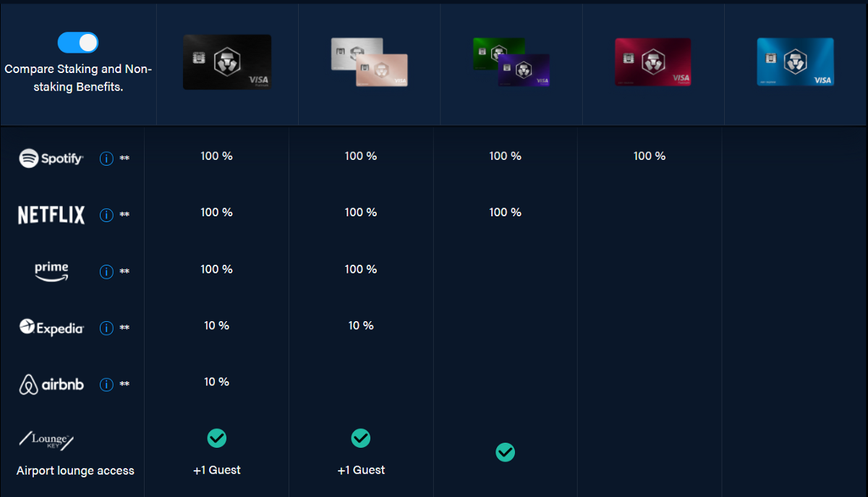Select the green and purple cards

click(x=511, y=62)
